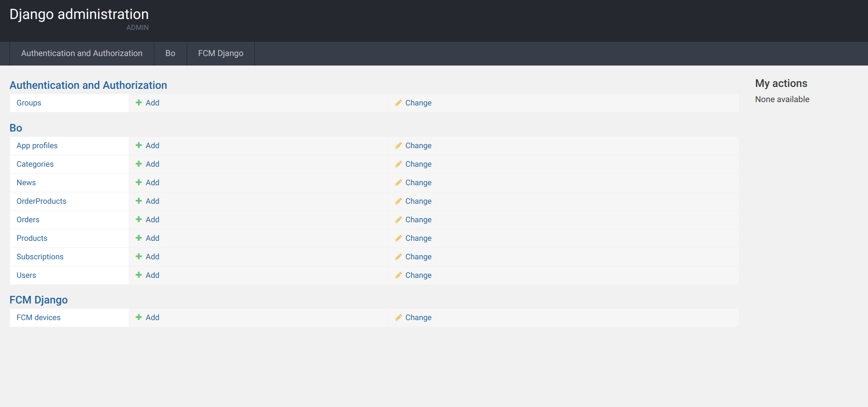Open the FCM Django section heading
868x407 pixels.
click(38, 300)
